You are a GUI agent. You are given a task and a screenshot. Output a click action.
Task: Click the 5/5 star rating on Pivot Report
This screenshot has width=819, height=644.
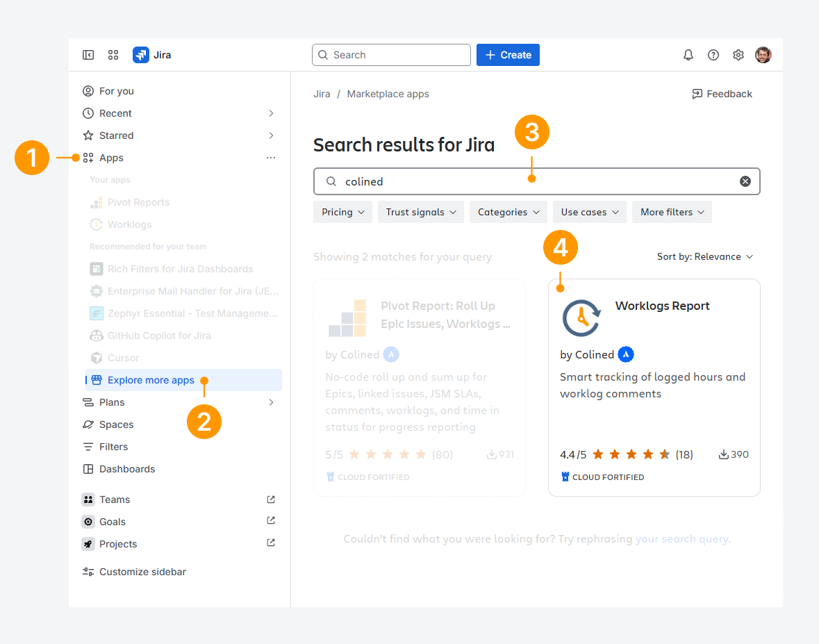click(x=389, y=454)
